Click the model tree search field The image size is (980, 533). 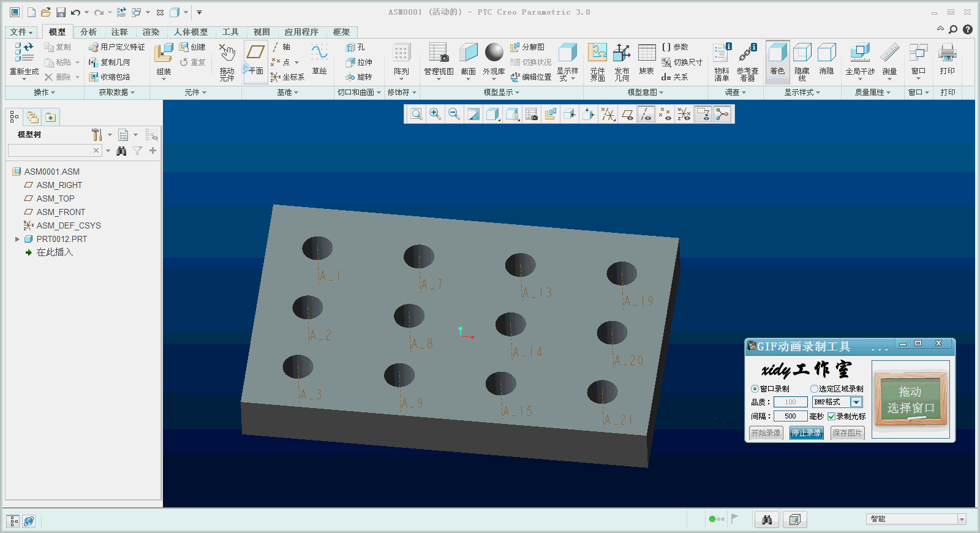[55, 151]
